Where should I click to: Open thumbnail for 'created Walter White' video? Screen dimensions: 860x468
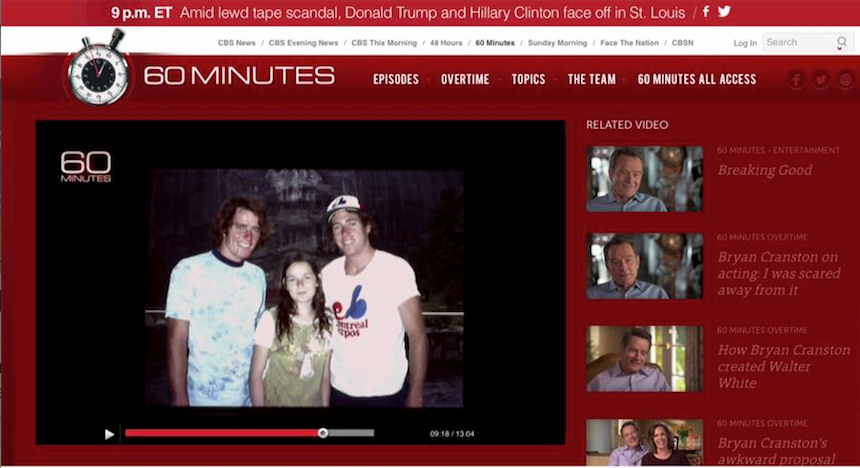point(644,359)
